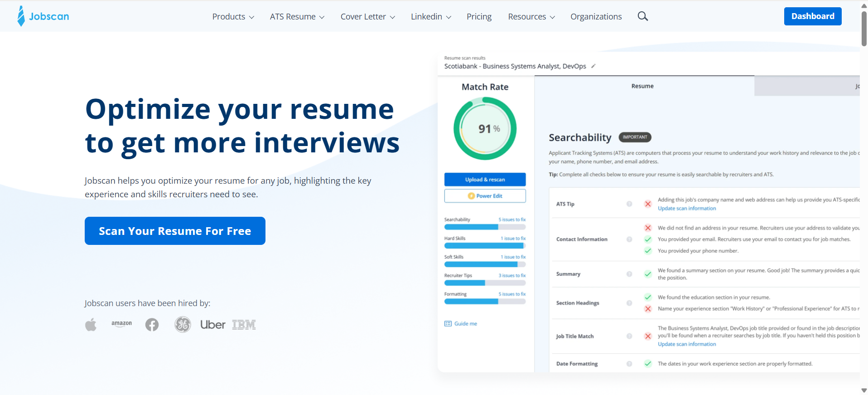
Task: Click the Job Title Match info icon
Action: click(629, 336)
